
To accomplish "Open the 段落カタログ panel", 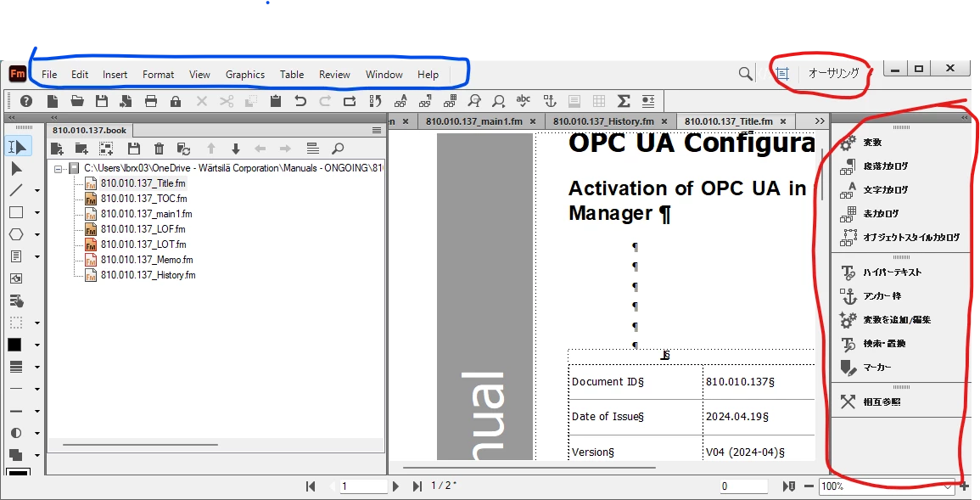I will (886, 166).
